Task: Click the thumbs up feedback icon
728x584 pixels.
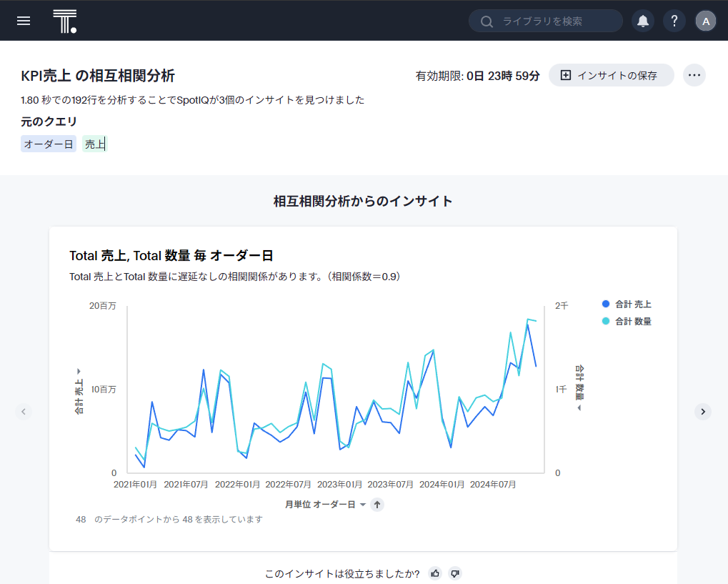Action: click(x=435, y=573)
